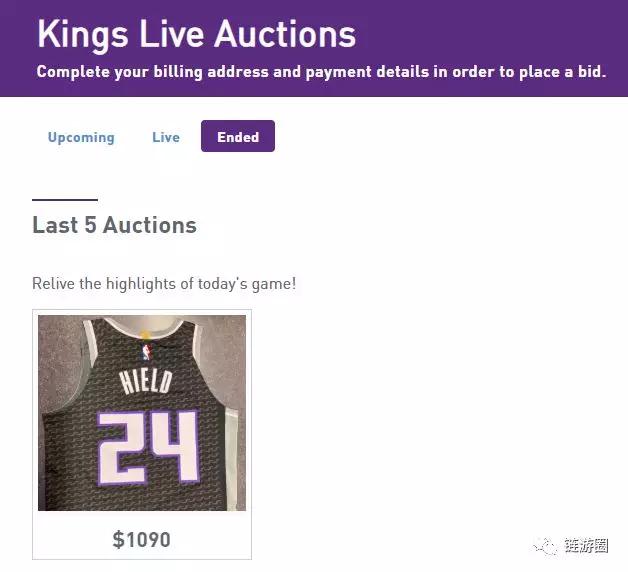Click the short divider line above the heading
This screenshot has height=572, width=628.
click(x=65, y=200)
